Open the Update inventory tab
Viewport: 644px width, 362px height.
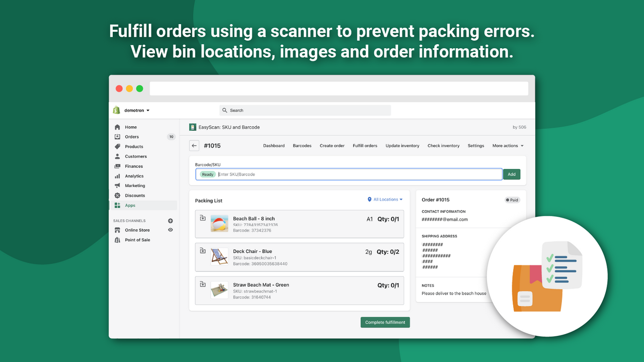point(402,146)
